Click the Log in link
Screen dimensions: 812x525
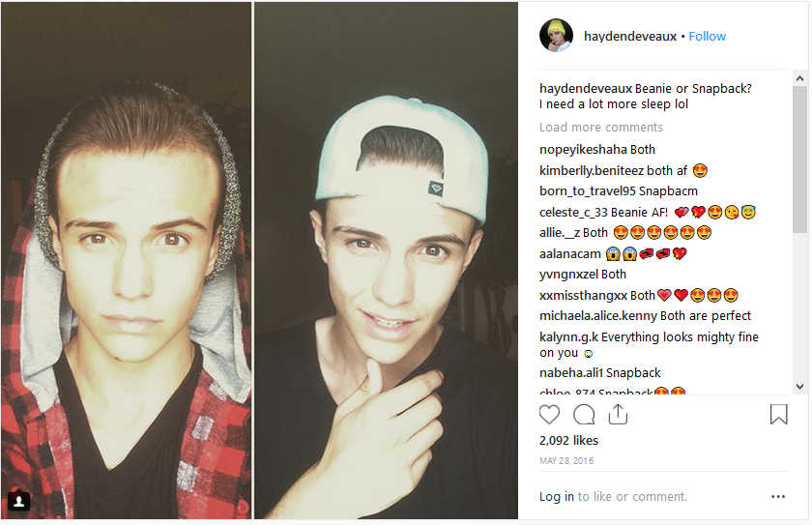coord(557,497)
